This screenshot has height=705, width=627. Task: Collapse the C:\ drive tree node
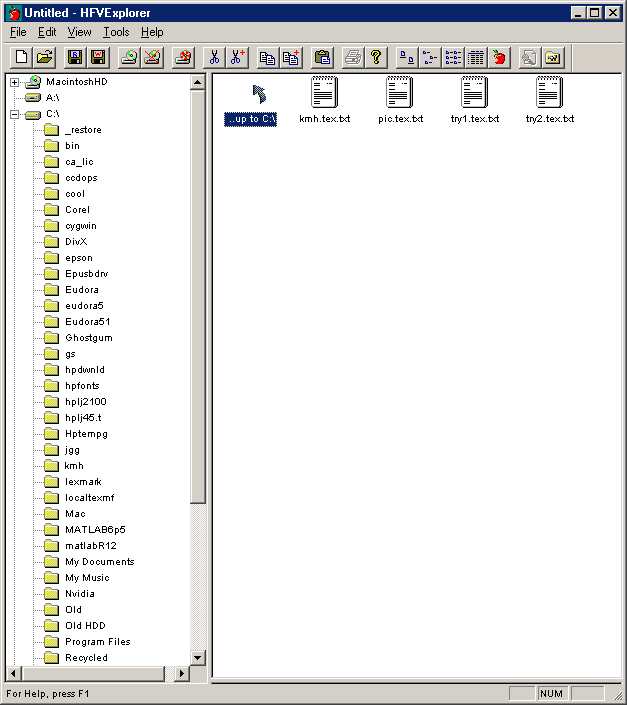point(15,114)
